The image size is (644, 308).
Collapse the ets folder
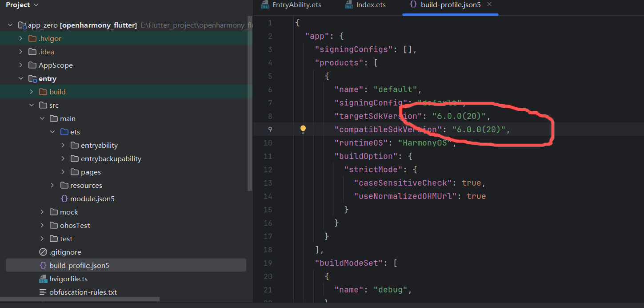tap(52, 132)
